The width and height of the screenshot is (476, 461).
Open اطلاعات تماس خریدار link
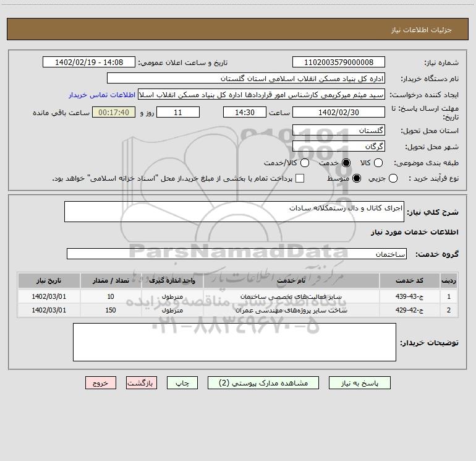point(102,95)
